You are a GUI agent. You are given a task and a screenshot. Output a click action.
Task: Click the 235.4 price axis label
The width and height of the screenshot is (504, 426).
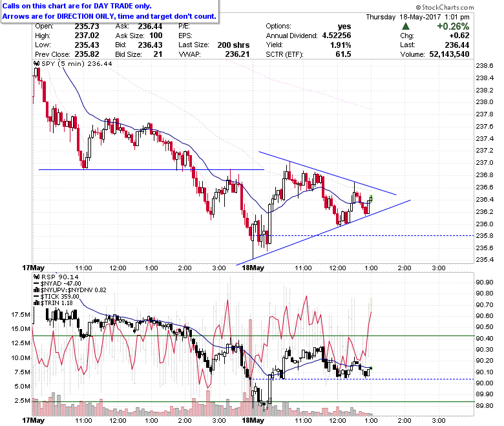click(485, 260)
